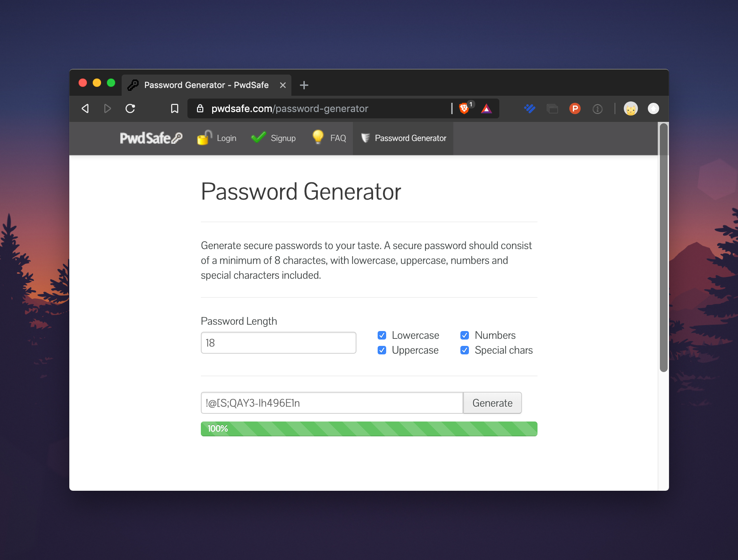Click the Brave Shields lion icon

tap(464, 108)
